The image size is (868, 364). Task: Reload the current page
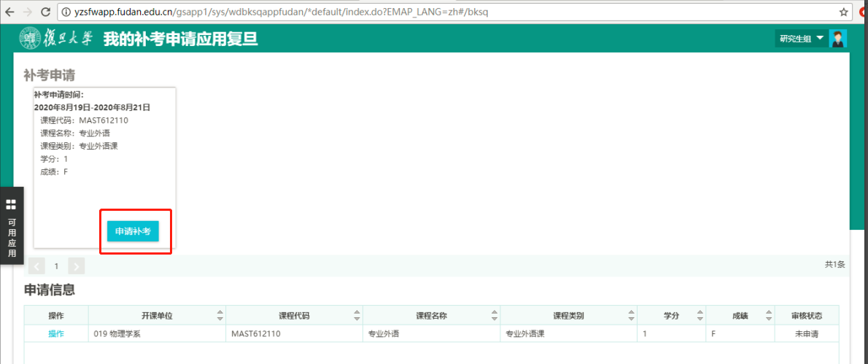tap(46, 12)
